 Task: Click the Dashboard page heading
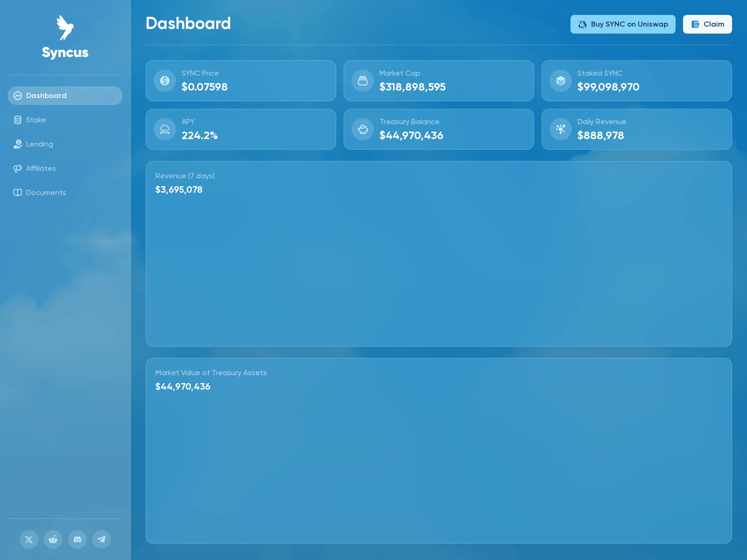click(x=188, y=23)
